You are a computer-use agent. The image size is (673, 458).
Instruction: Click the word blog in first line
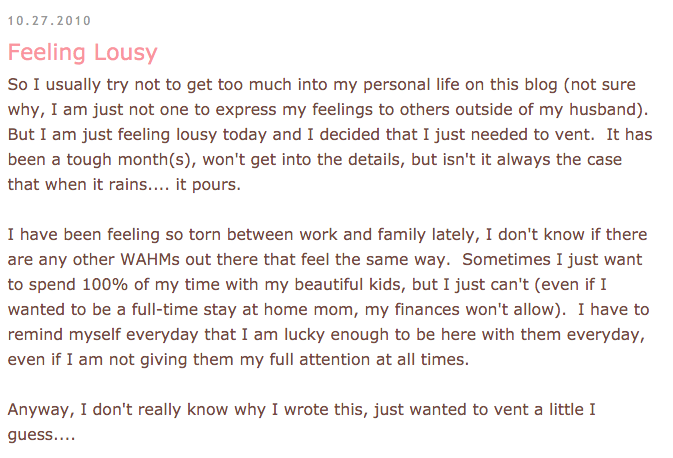click(x=540, y=85)
